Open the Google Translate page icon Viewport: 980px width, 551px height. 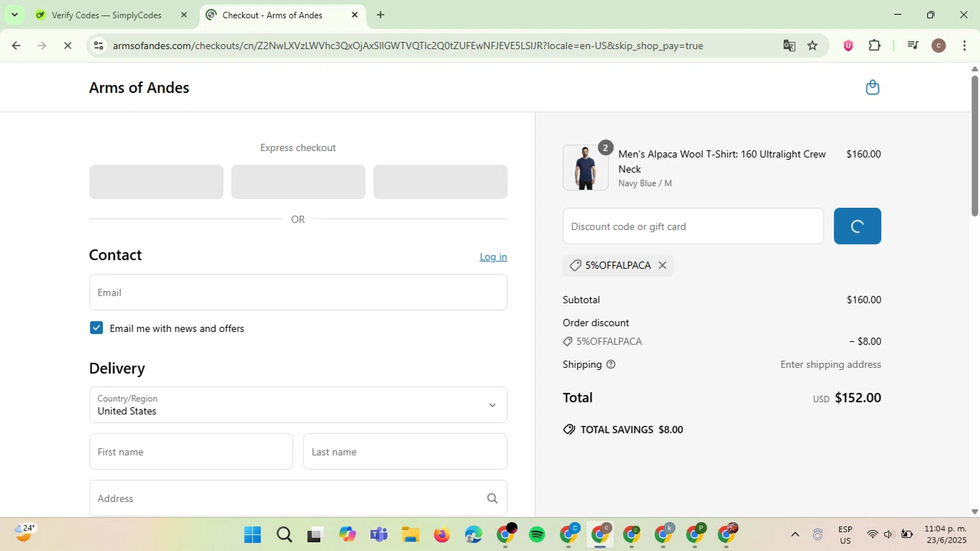click(x=789, y=46)
